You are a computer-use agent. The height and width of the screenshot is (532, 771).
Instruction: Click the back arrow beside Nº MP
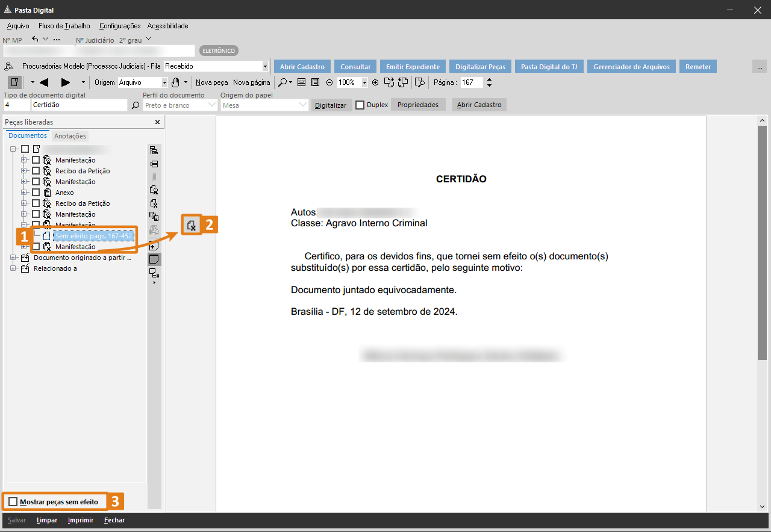tap(35, 39)
